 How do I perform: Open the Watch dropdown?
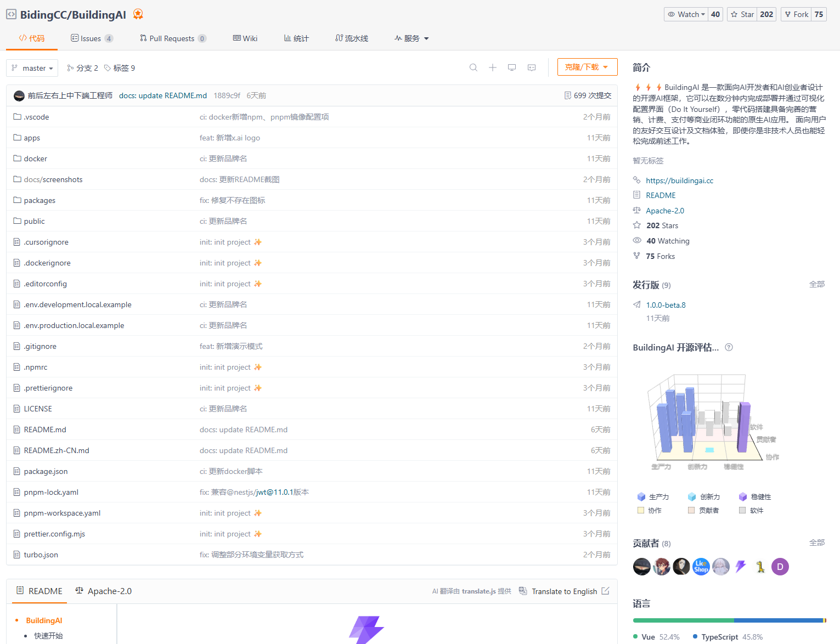pyautogui.click(x=686, y=14)
